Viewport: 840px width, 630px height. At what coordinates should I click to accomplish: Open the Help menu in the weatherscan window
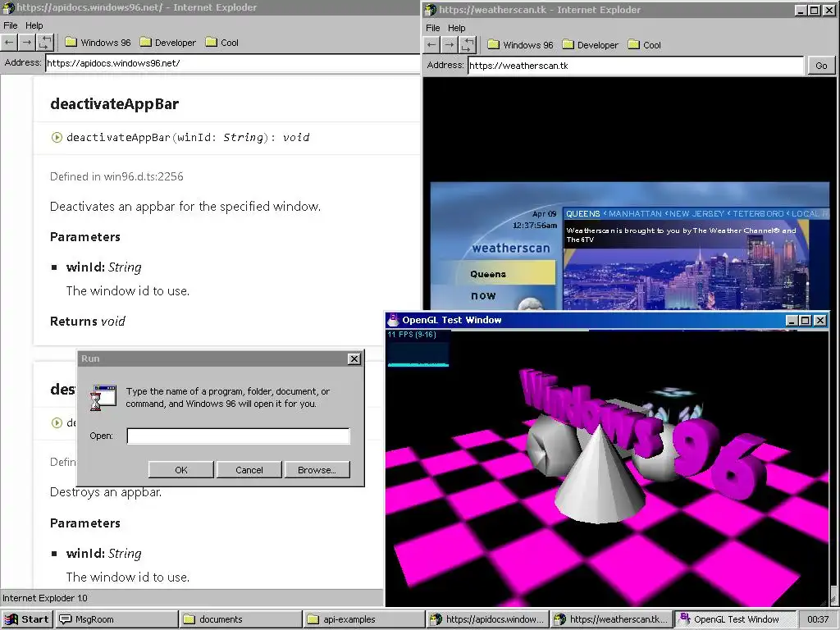point(456,28)
